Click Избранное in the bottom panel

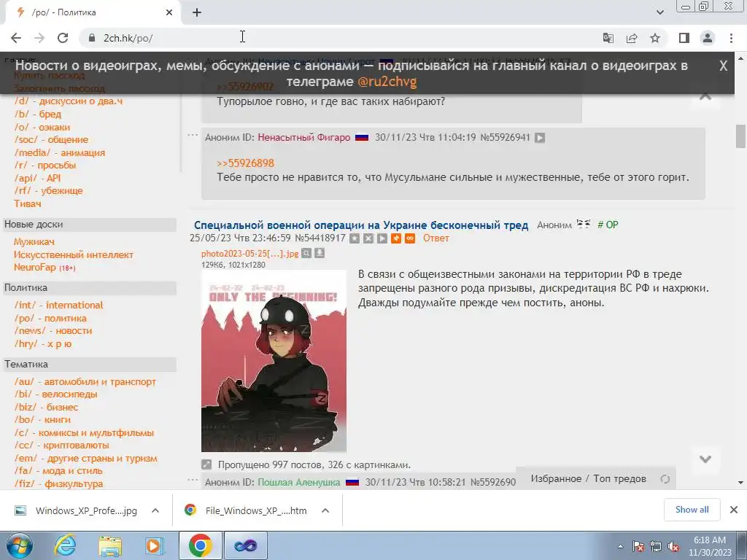[x=556, y=478]
